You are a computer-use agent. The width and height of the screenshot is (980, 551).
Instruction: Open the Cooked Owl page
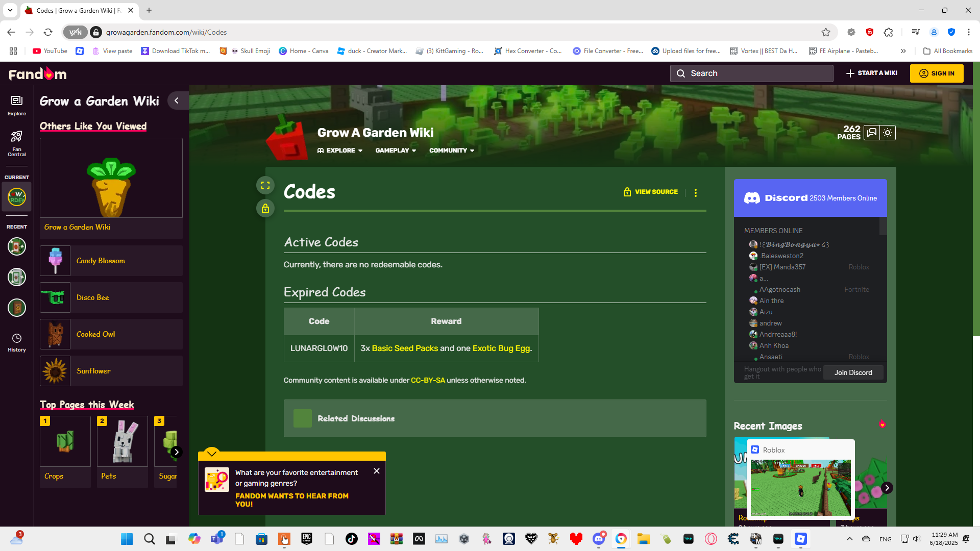click(111, 334)
